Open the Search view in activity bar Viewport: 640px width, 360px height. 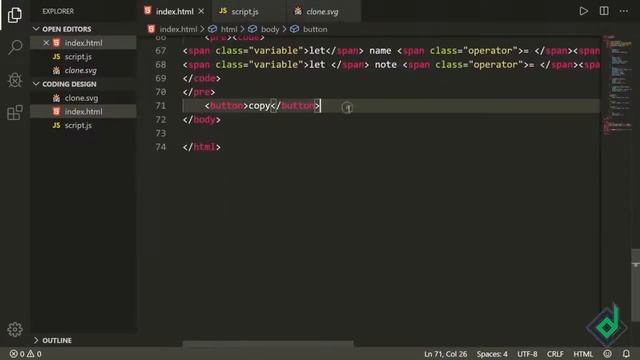15,47
